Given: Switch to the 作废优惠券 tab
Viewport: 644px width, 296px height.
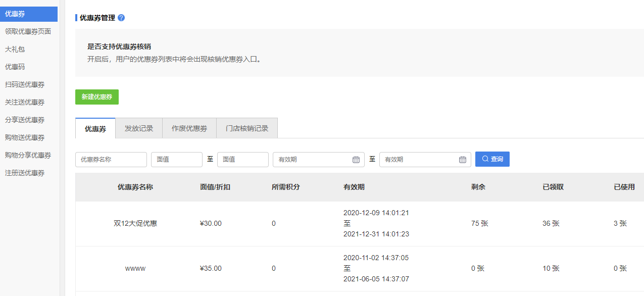Looking at the screenshot, I should [189, 128].
